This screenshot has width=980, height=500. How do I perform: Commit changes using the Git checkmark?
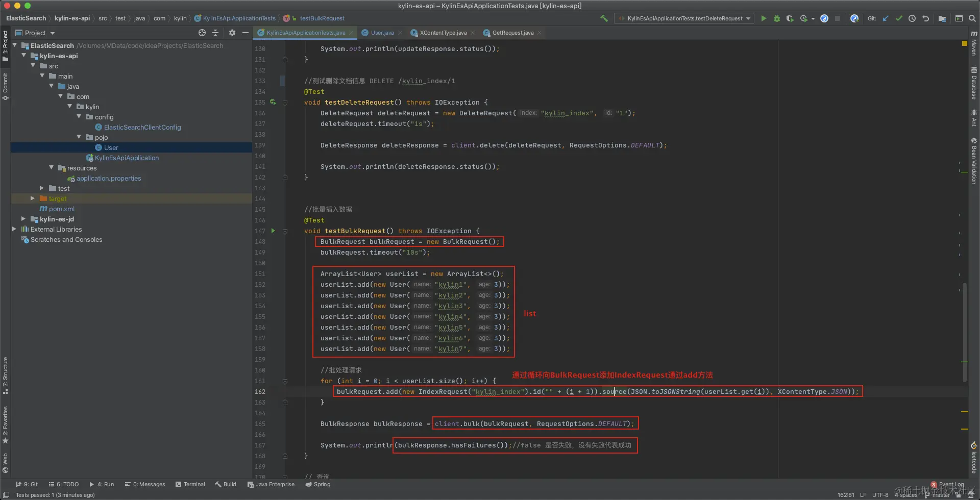[x=899, y=18]
